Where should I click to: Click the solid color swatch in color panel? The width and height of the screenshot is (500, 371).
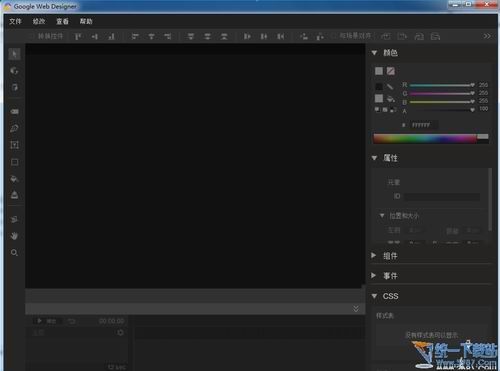(x=379, y=71)
